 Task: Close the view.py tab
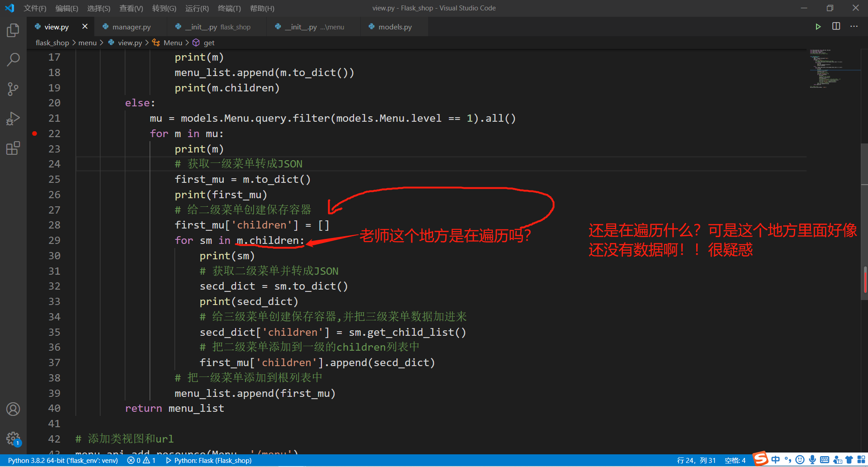(85, 27)
